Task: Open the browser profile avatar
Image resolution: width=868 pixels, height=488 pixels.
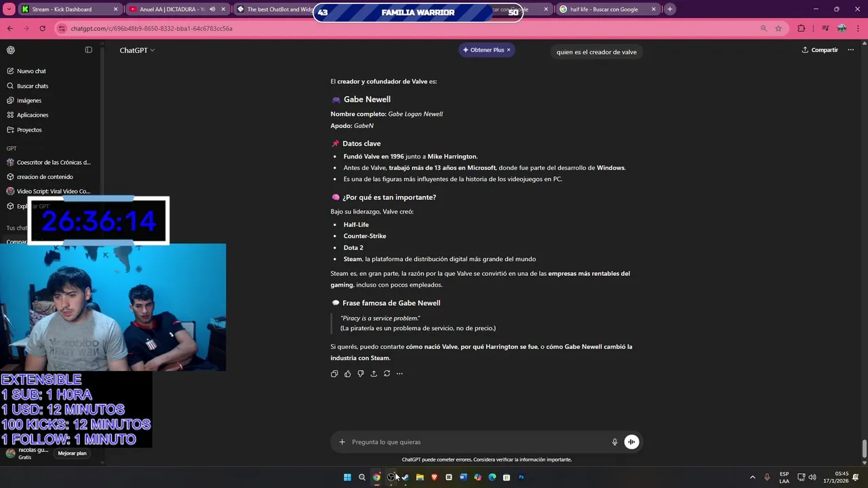Action: click(842, 28)
